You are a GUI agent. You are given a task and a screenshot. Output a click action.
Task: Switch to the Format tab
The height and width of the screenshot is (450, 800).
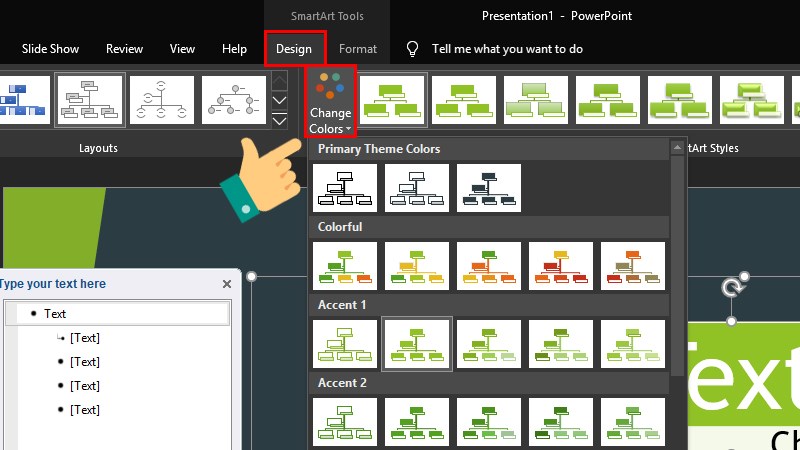click(358, 49)
